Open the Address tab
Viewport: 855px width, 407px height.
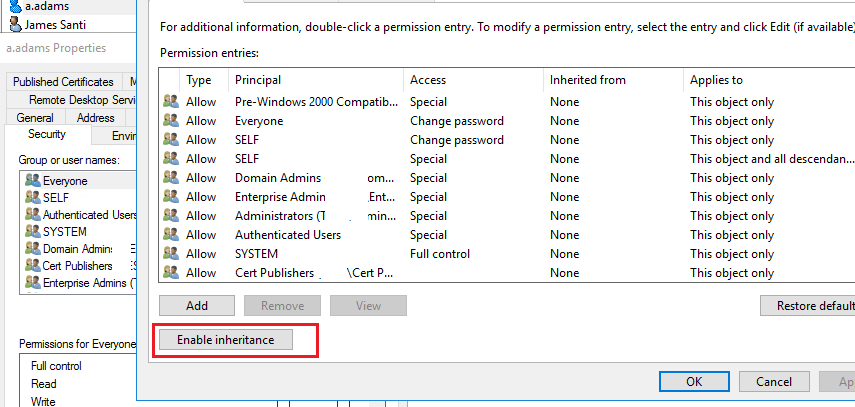[x=96, y=118]
